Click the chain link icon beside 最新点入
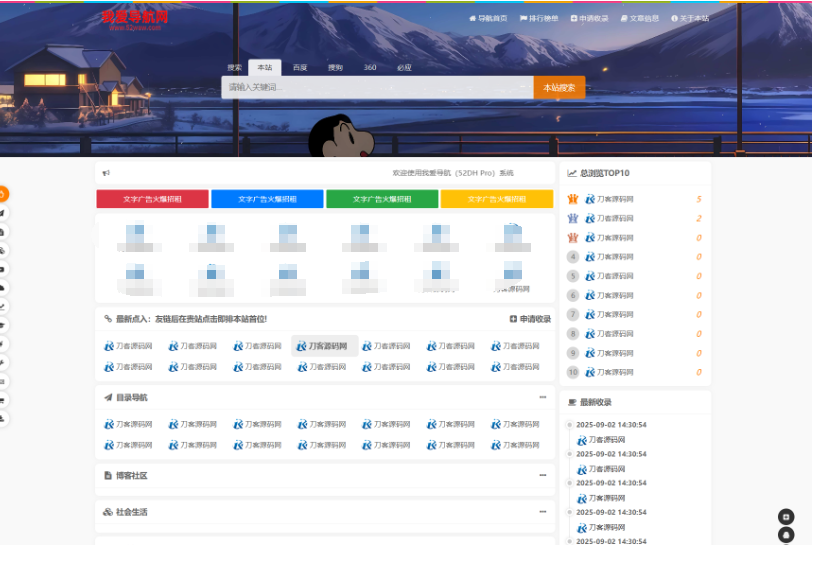 tap(108, 319)
